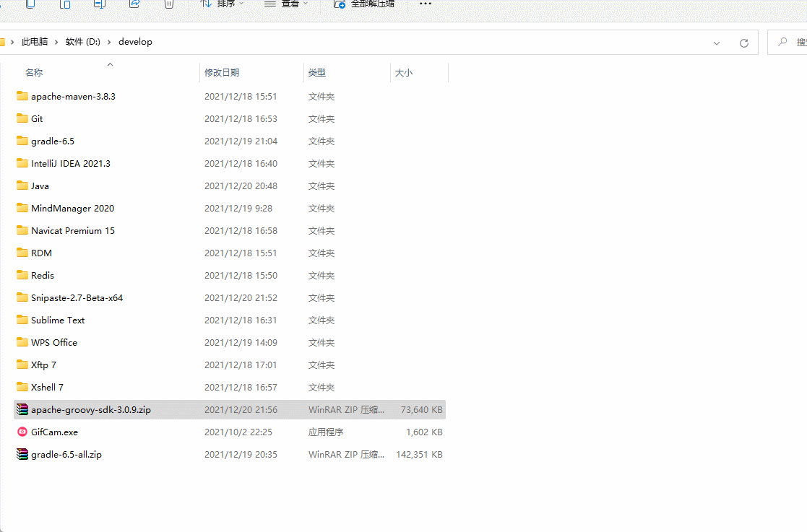Select the gradle-6.5 folder icon
The width and height of the screenshot is (807, 532).
[22, 141]
